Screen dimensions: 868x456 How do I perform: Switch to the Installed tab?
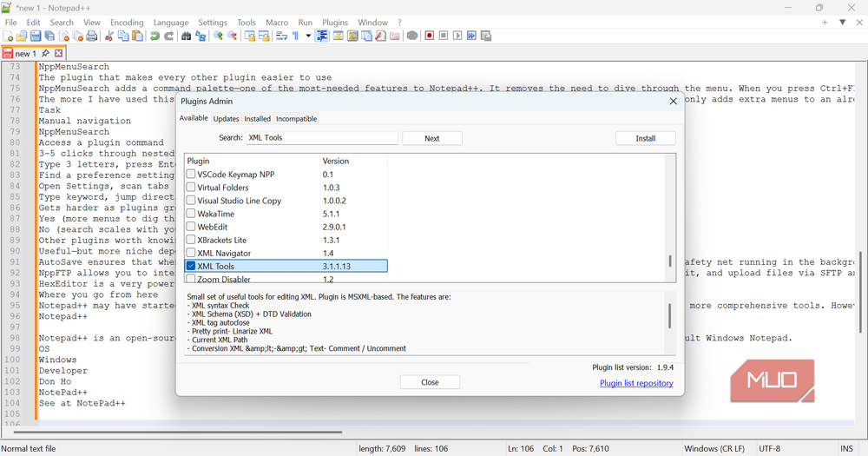coord(258,119)
